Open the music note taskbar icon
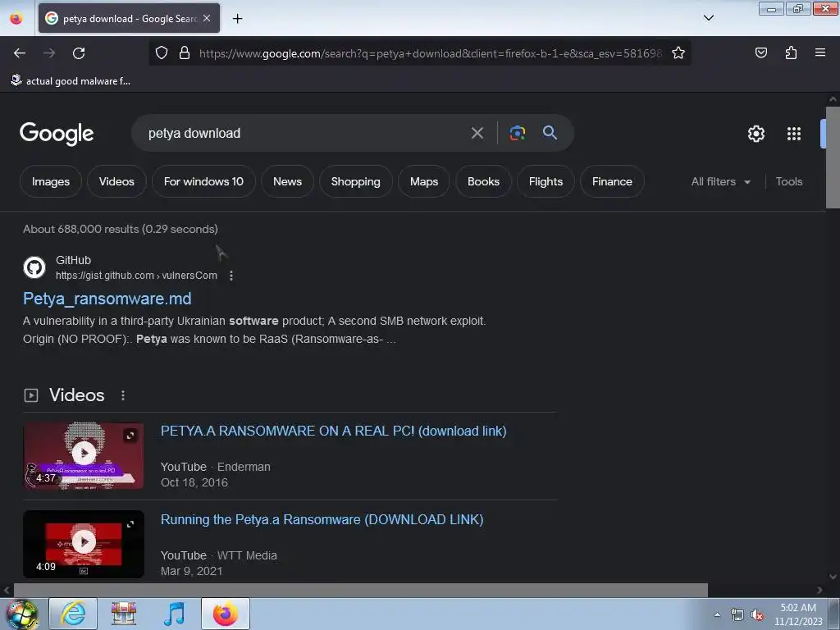840x630 pixels. (174, 614)
